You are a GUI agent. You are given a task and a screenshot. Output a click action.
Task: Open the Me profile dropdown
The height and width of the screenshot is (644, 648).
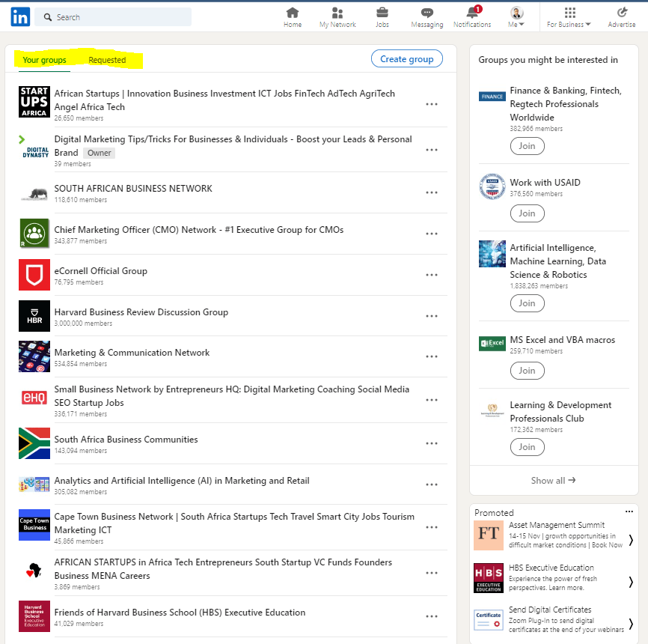point(515,15)
